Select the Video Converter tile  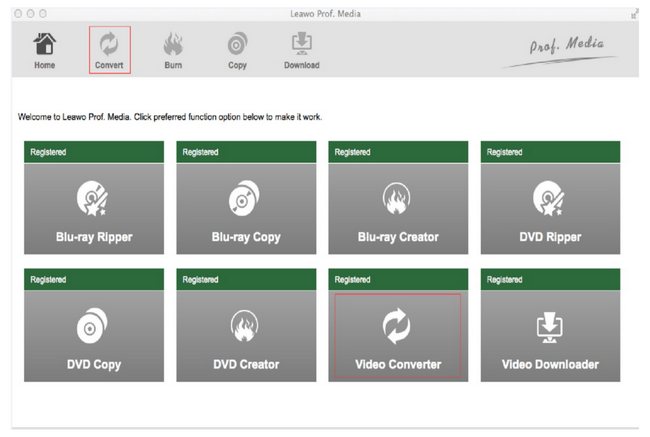tap(398, 335)
